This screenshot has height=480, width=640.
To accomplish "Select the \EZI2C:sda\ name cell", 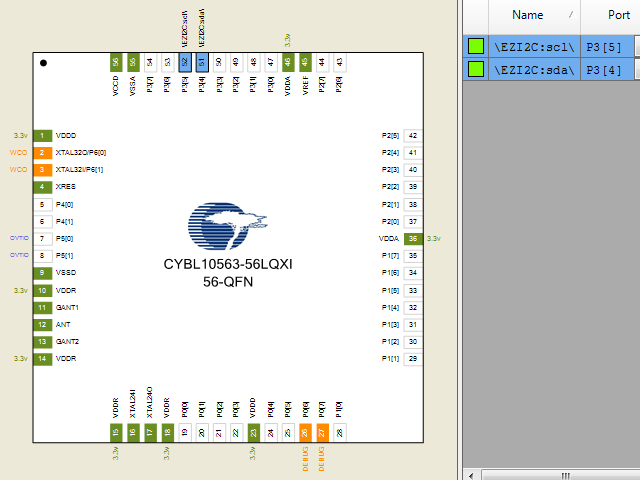I will pyautogui.click(x=534, y=69).
